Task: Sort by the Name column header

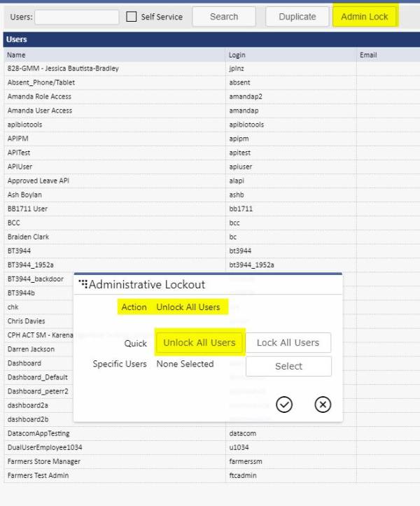Action: (17, 55)
